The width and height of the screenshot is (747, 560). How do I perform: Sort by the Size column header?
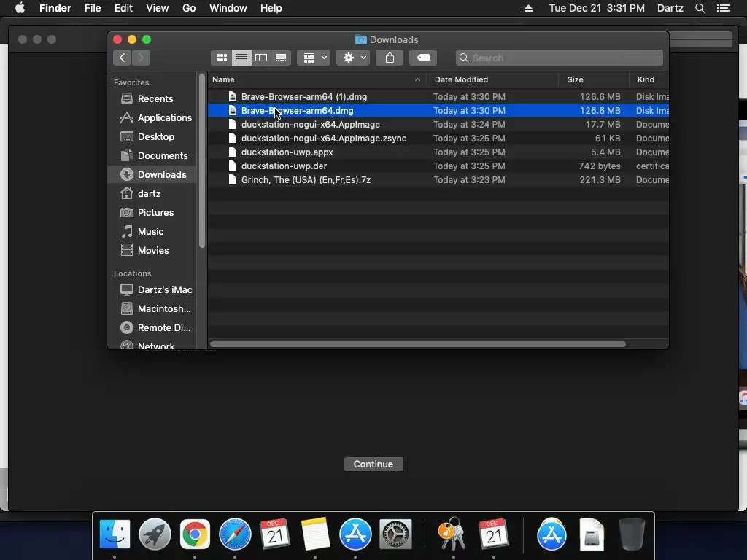tap(594, 79)
